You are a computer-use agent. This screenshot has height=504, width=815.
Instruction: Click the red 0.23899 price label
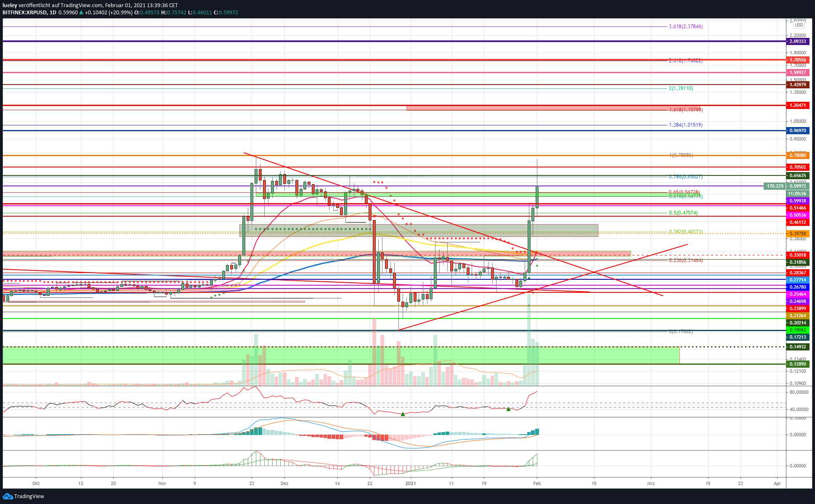(797, 308)
